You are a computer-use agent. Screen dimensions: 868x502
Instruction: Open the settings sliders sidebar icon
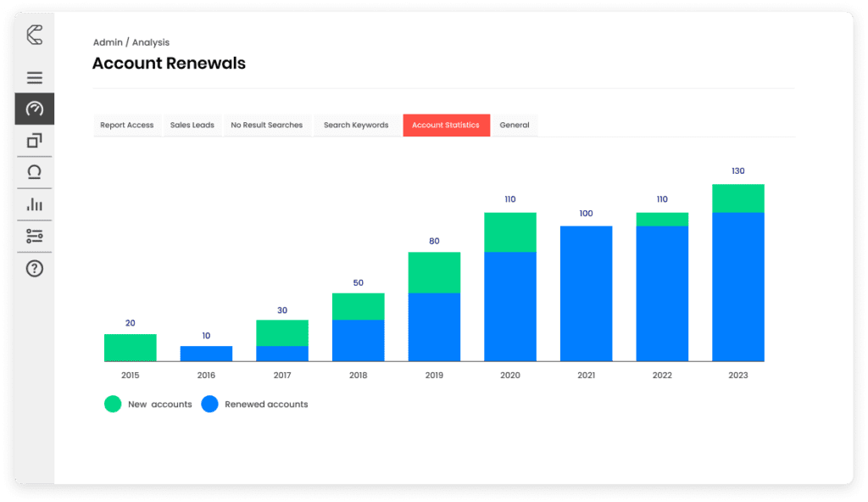point(35,236)
